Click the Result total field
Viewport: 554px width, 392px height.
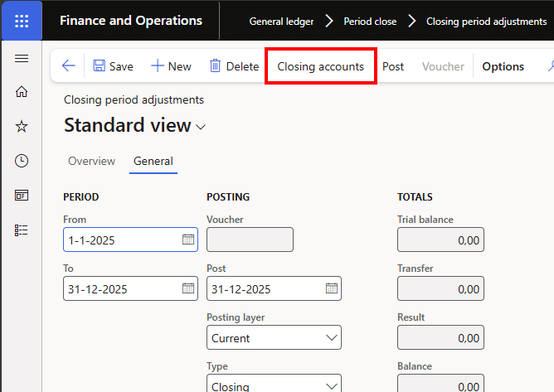[440, 337]
